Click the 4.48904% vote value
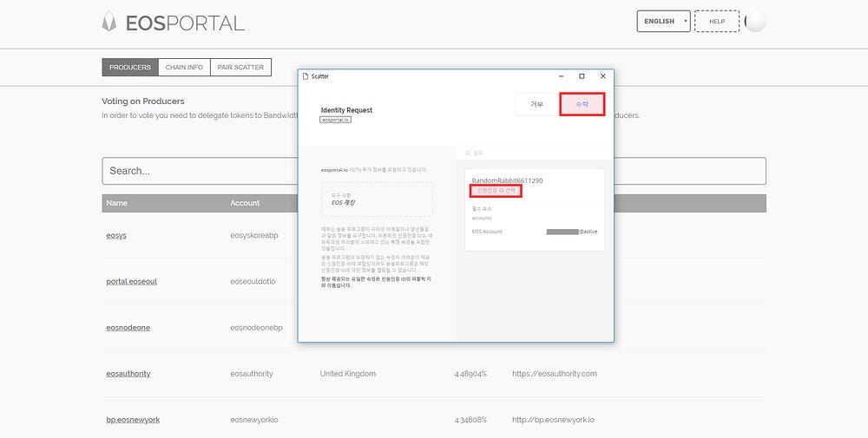Image resolution: width=868 pixels, height=438 pixels. pos(470,374)
